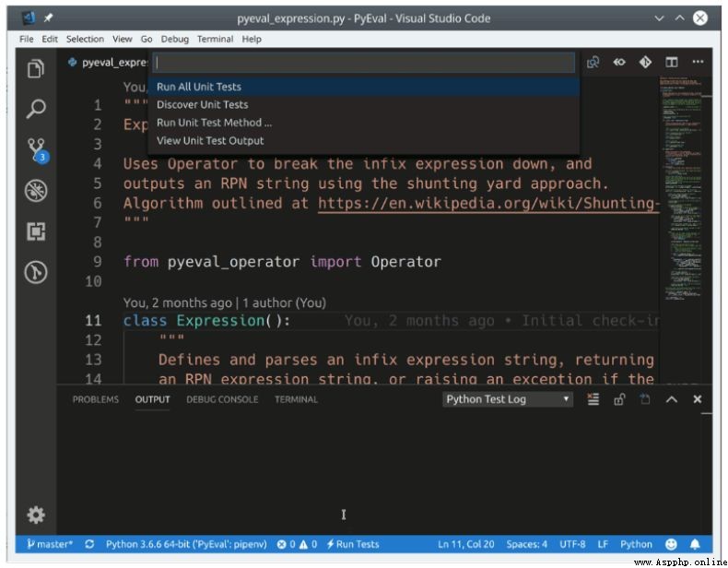Open the Terminal menu
The width and height of the screenshot is (728, 568).
[215, 39]
